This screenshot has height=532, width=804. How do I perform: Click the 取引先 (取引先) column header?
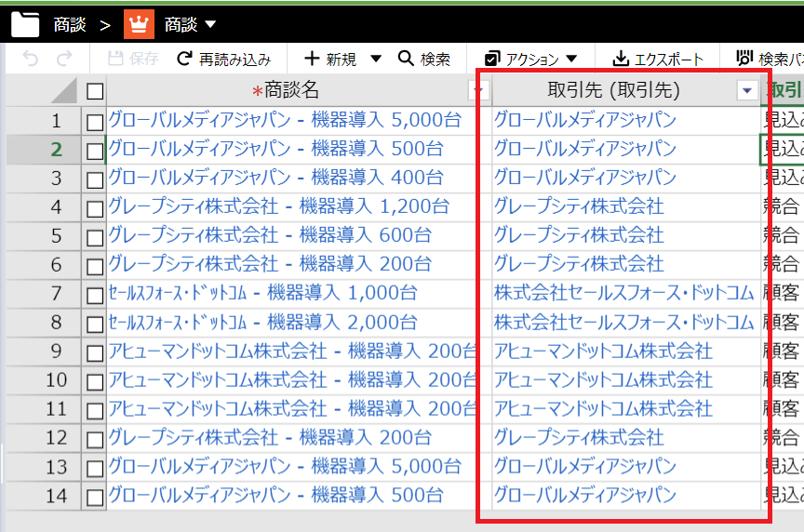613,90
